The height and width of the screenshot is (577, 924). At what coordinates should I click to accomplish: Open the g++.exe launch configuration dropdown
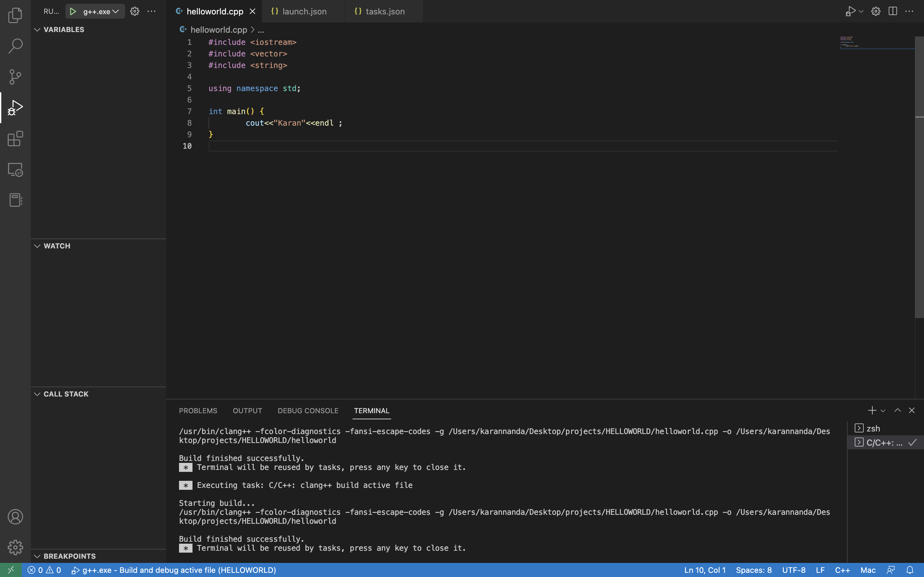tap(115, 11)
